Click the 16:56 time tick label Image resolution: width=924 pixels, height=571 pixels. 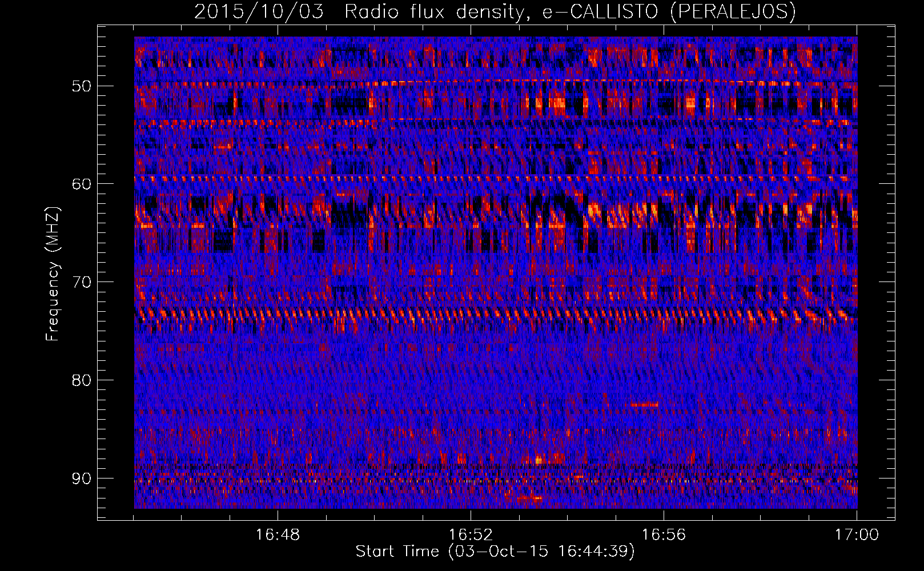[x=664, y=535]
